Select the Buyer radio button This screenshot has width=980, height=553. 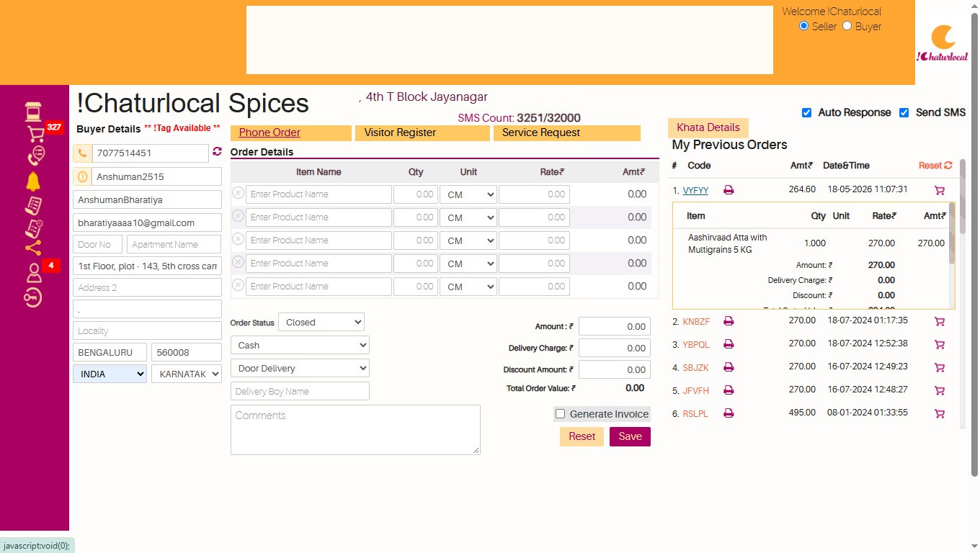pos(847,26)
